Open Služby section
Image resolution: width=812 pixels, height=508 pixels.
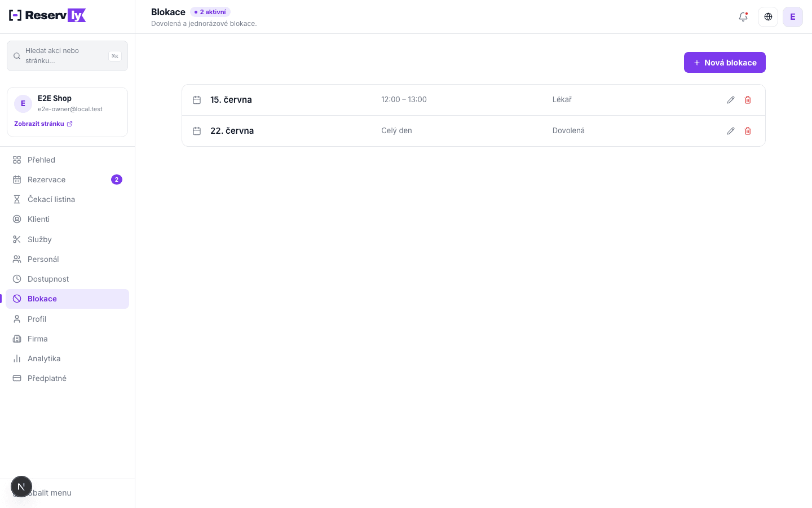point(67,239)
